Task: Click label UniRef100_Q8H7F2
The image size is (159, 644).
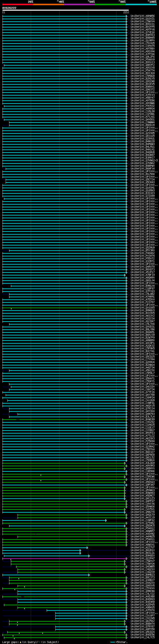Action: click(142, 65)
